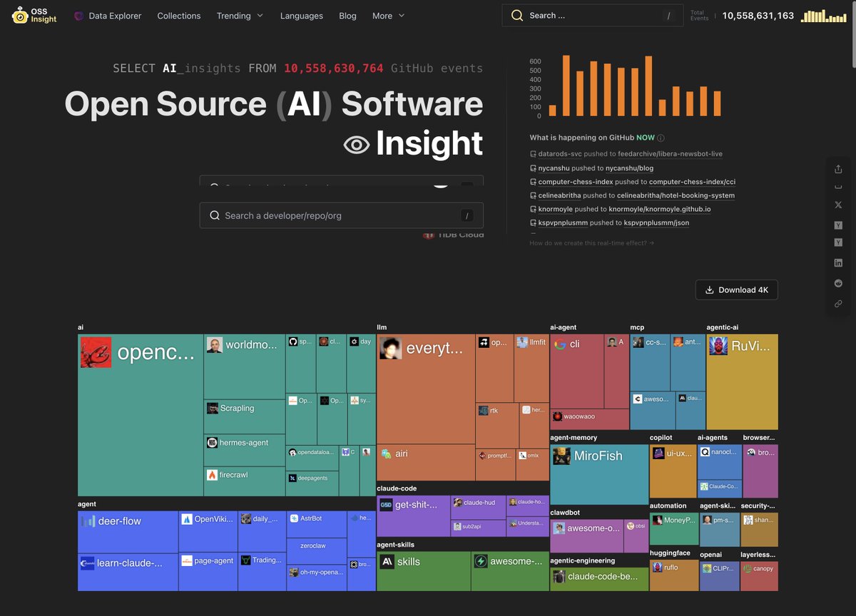The image size is (856, 616).
Task: Open celineabritha/hotel-booking-system link
Action: [x=676, y=195]
